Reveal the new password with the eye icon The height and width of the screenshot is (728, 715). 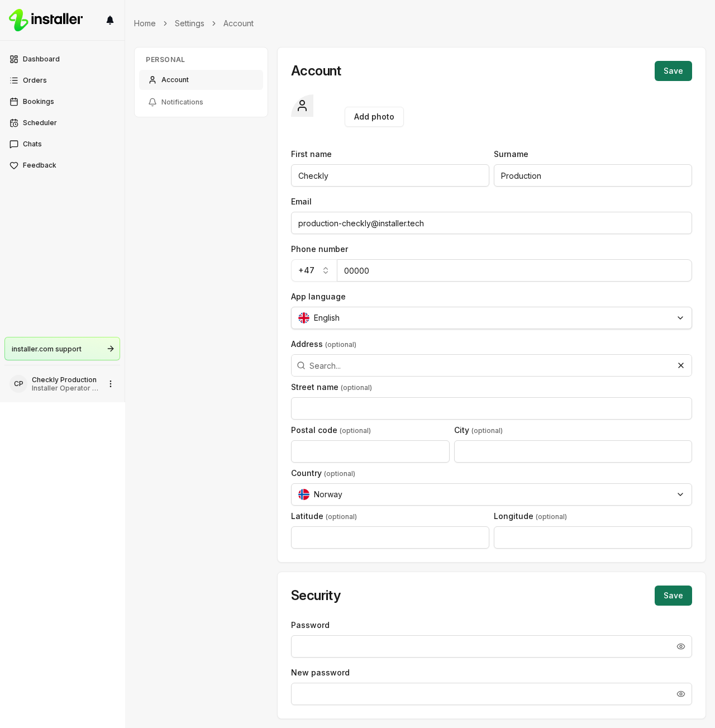pyautogui.click(x=681, y=694)
